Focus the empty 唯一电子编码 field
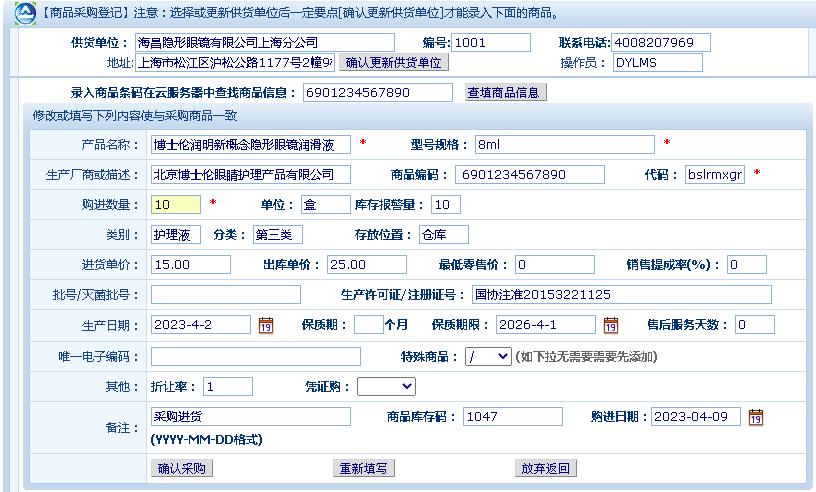The width and height of the screenshot is (816, 492). pos(256,357)
